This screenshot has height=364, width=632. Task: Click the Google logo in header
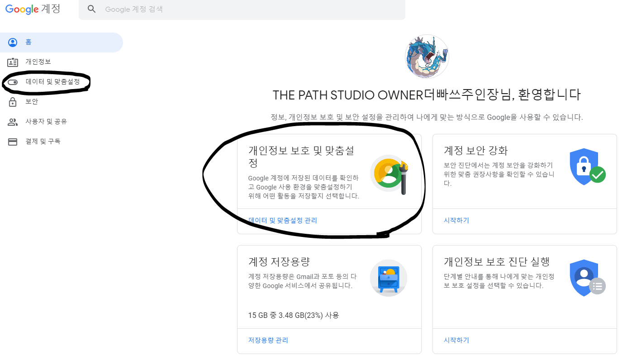pos(22,9)
